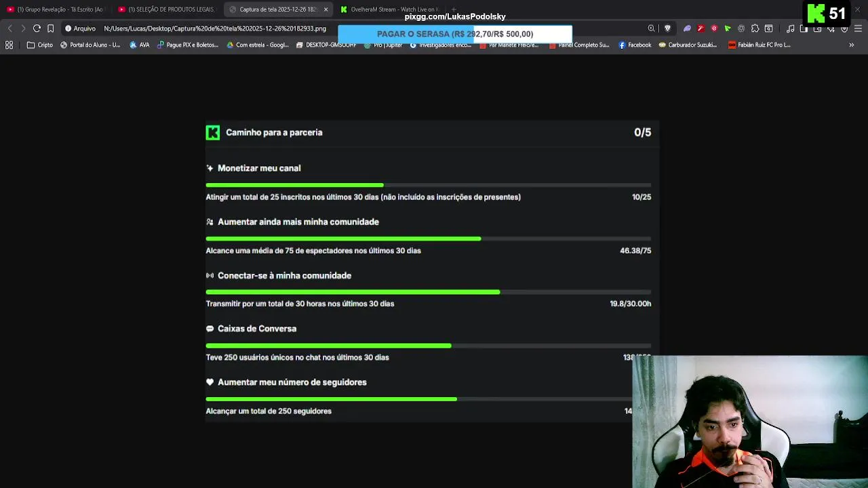Open media control music note icon
This screenshot has width=868, height=488.
point(791,28)
